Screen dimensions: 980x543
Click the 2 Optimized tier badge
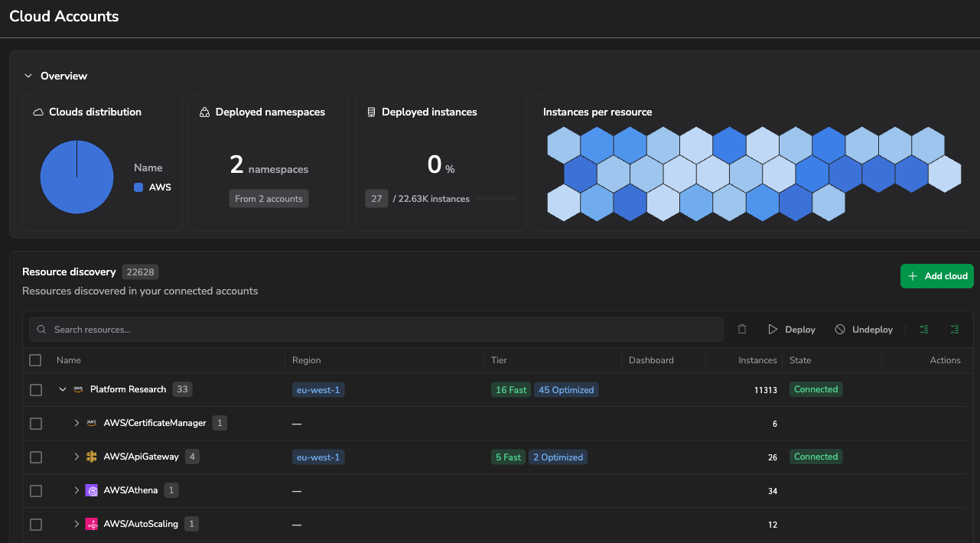point(558,457)
